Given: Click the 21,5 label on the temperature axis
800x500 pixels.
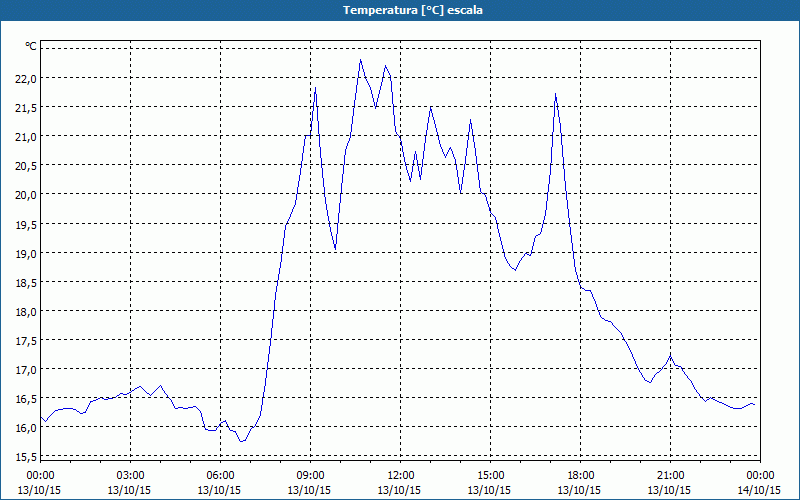Looking at the screenshot, I should tap(28, 107).
